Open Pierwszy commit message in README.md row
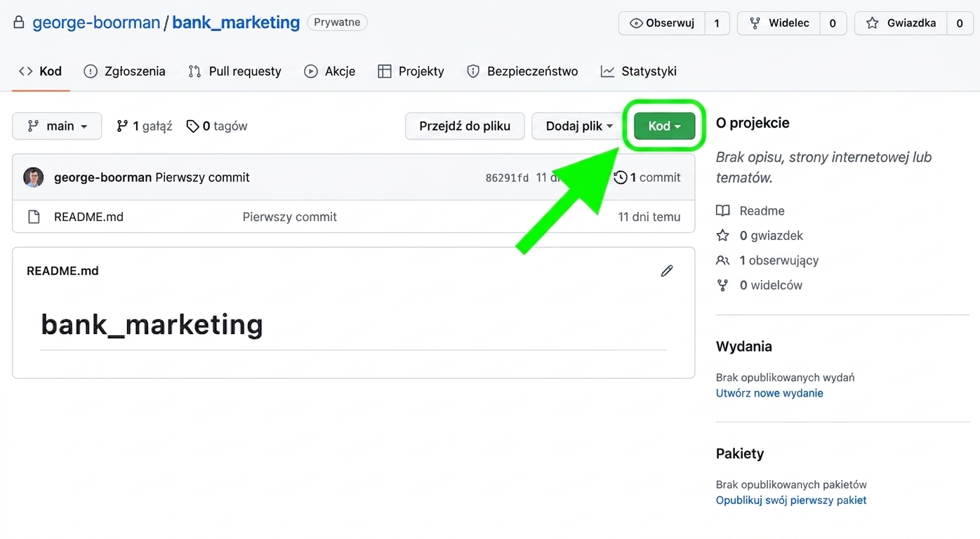The image size is (980, 539). (x=290, y=217)
